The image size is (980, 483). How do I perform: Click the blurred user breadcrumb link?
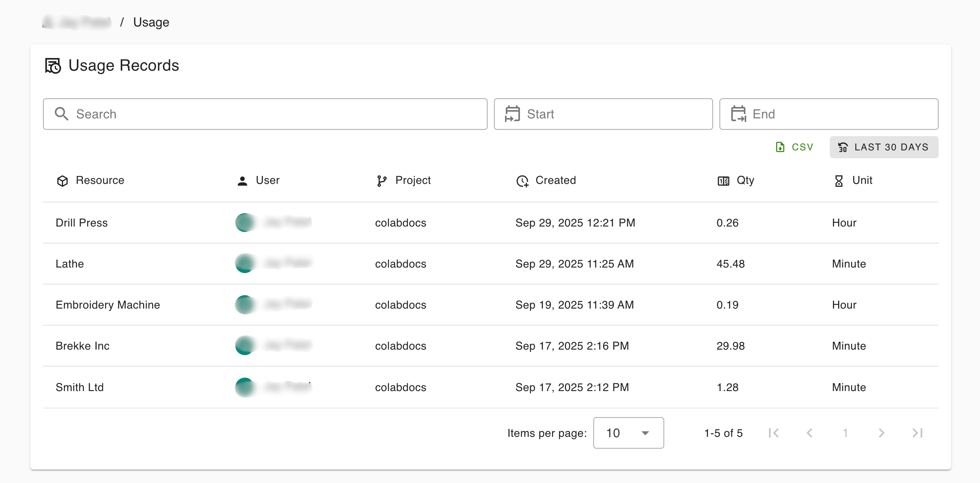click(77, 22)
